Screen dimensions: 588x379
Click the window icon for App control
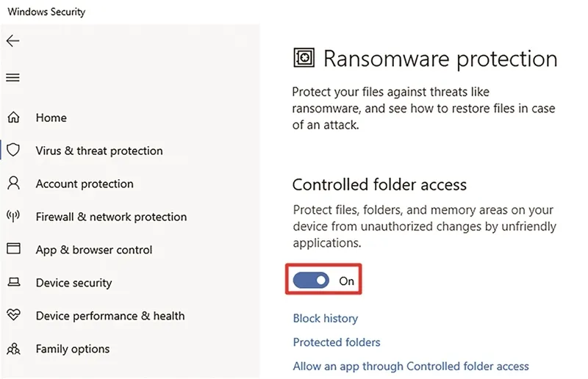13,248
